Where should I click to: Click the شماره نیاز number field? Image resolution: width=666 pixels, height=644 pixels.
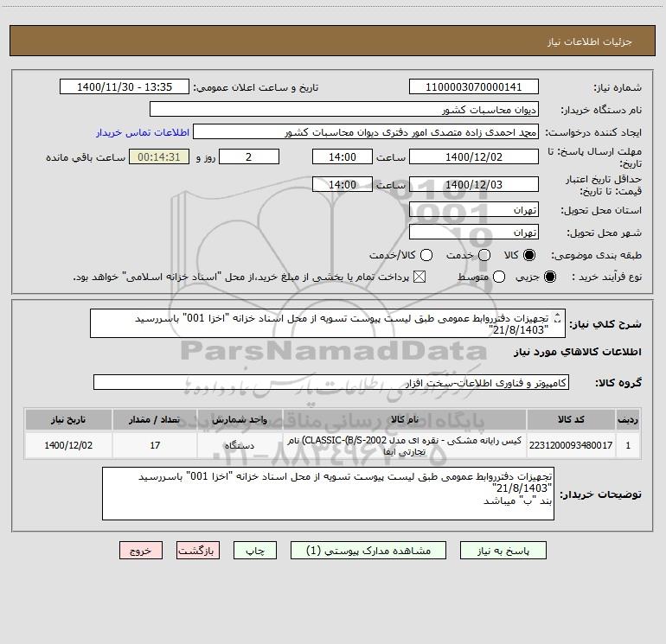pos(474,87)
